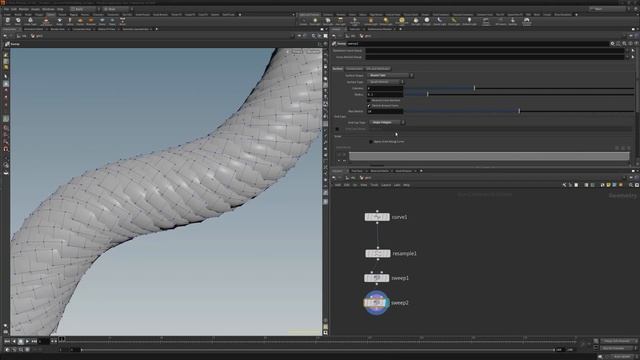Switch to the UVs and Attributes tab
Viewport: 640px width, 360px height.
378,69
